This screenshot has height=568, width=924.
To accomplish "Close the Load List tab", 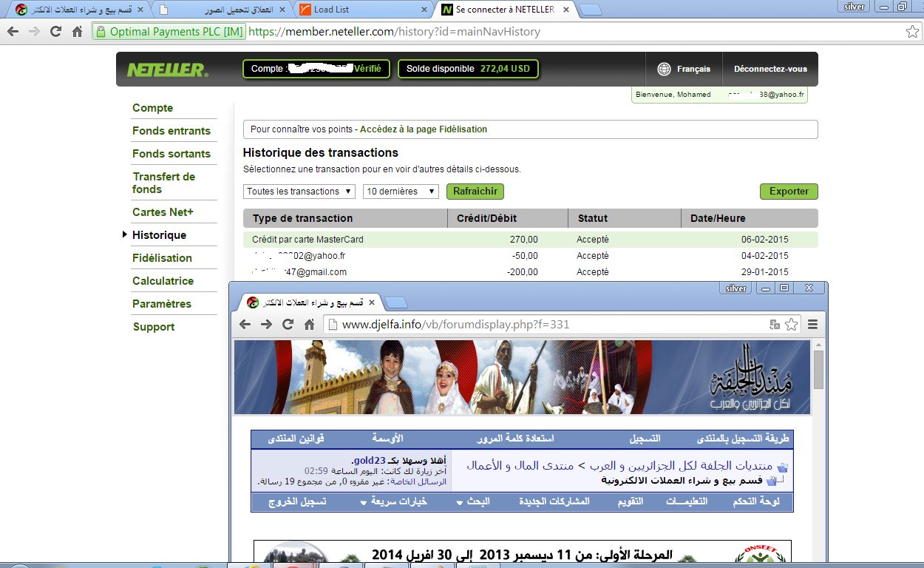I will [424, 10].
